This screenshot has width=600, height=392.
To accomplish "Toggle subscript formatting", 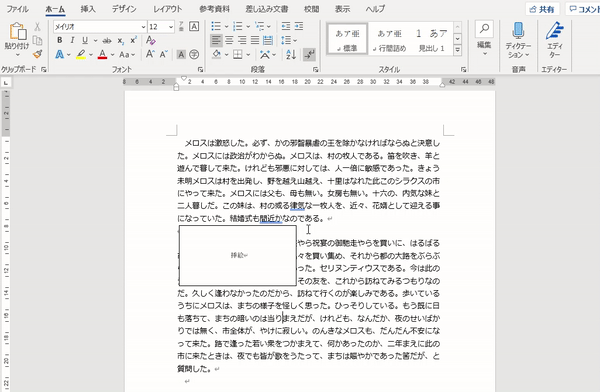I will point(120,40).
